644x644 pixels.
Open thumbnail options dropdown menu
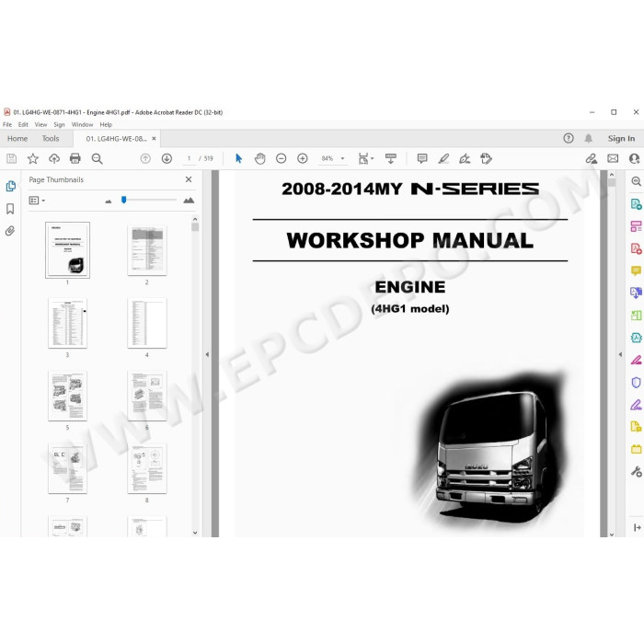[x=37, y=201]
